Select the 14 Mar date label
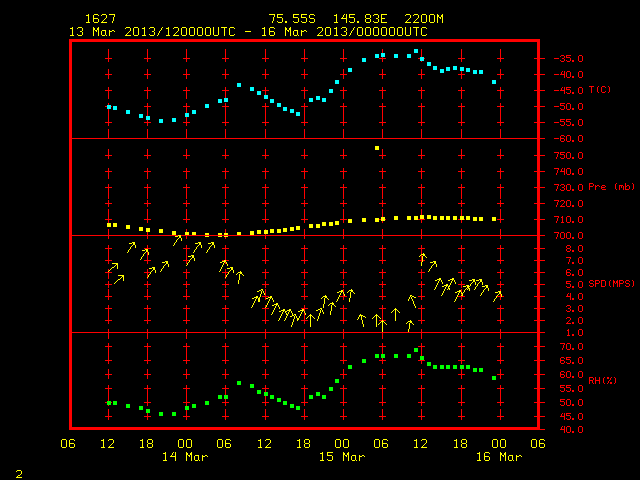The height and width of the screenshot is (480, 640). click(x=185, y=457)
